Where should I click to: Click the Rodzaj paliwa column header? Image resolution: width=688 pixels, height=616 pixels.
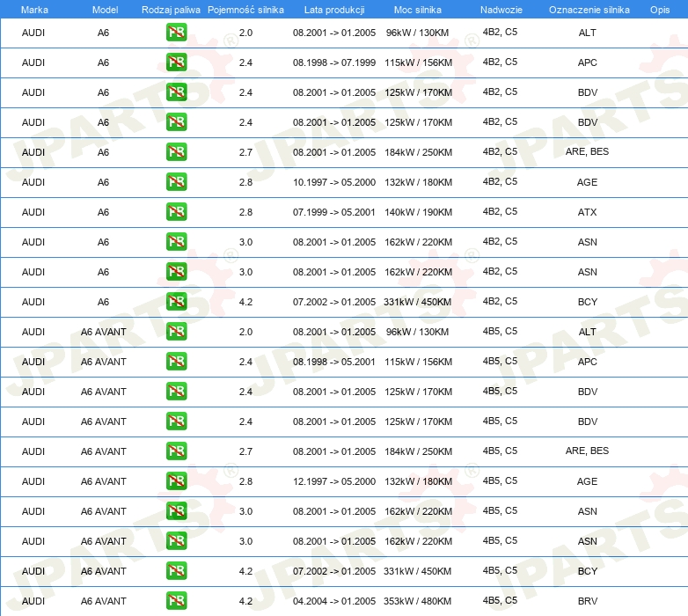click(x=171, y=9)
